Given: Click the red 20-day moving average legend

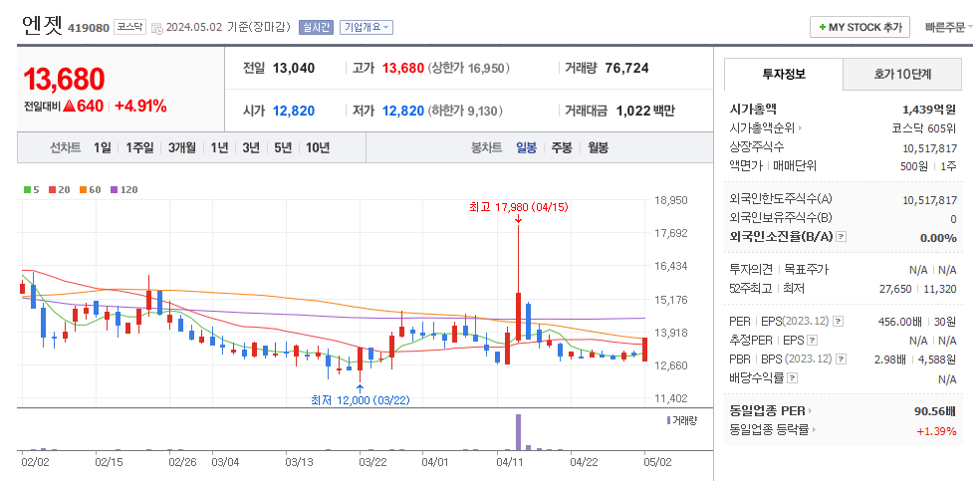Looking at the screenshot, I should click(x=60, y=189).
